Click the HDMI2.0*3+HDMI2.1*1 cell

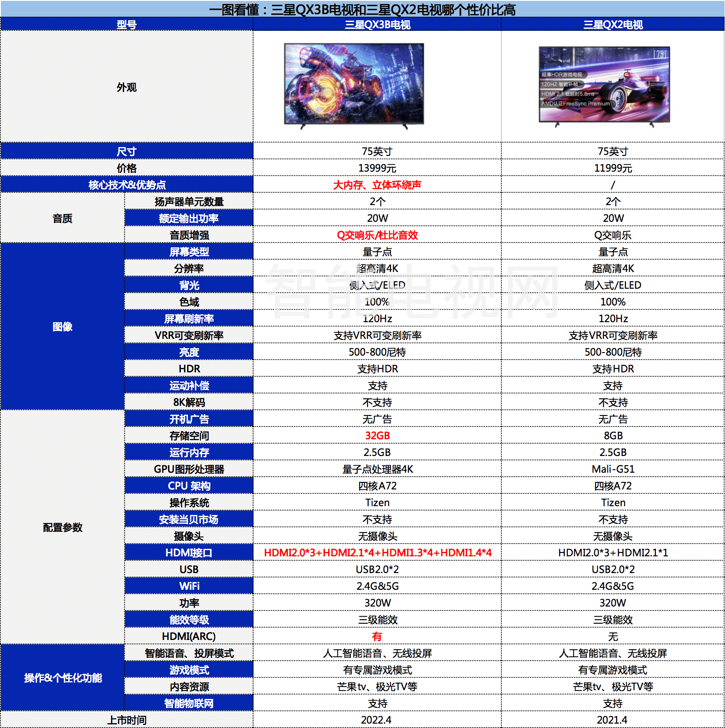[613, 553]
